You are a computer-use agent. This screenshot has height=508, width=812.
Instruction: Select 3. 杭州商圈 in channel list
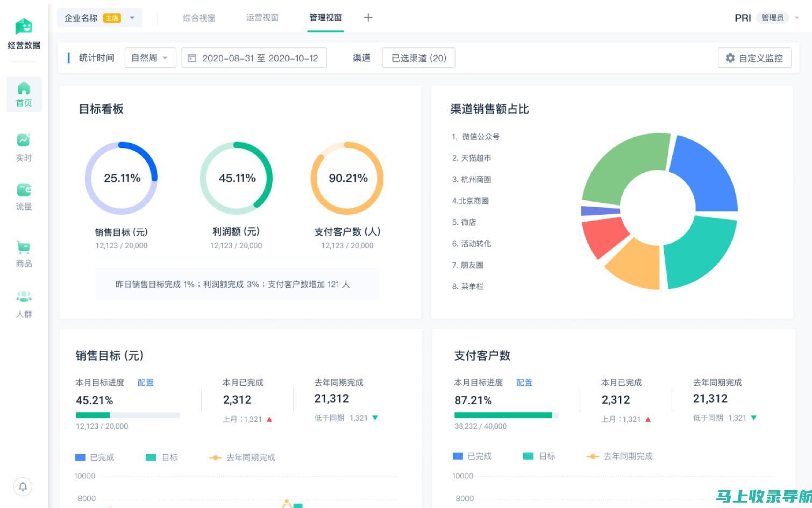click(x=472, y=180)
